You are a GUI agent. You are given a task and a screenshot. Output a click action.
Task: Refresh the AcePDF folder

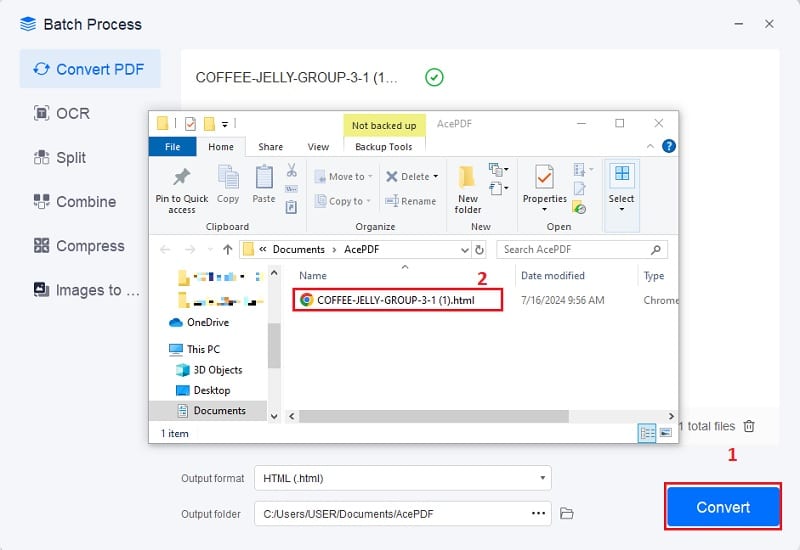pos(479,250)
